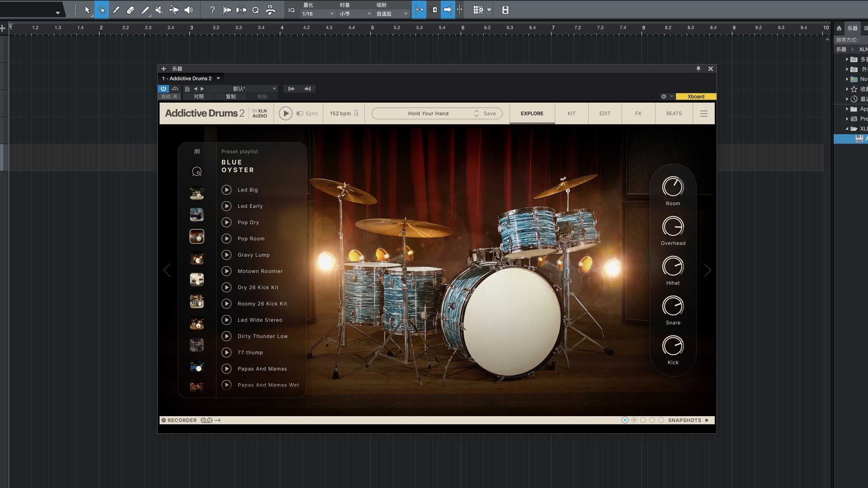
Task: Click the bpm tempo lock icon
Action: [356, 113]
